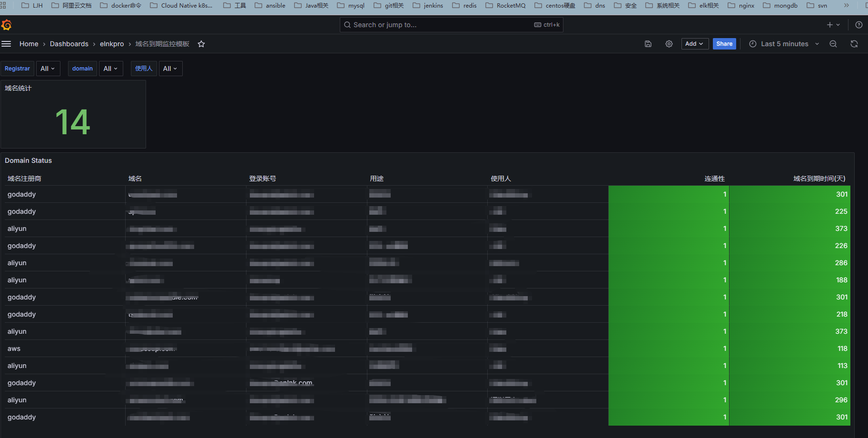Open the jenkins bookmark folder
The image size is (868, 438).
(x=428, y=5)
